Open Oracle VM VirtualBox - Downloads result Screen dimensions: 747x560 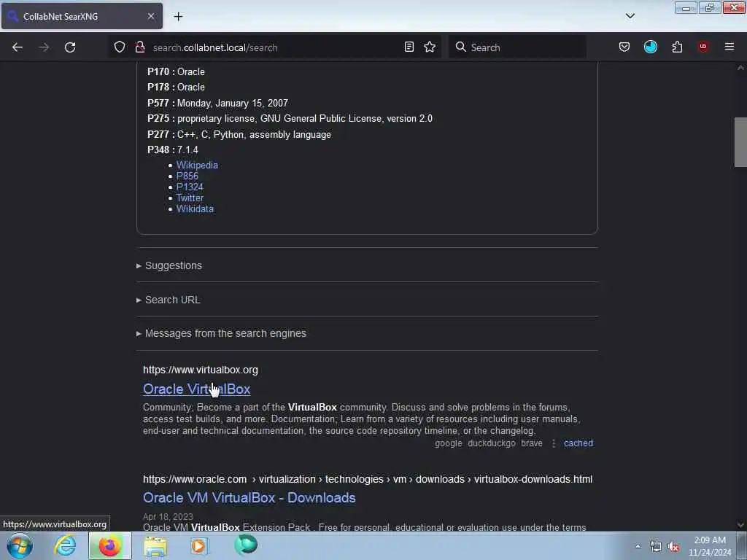[x=249, y=497]
